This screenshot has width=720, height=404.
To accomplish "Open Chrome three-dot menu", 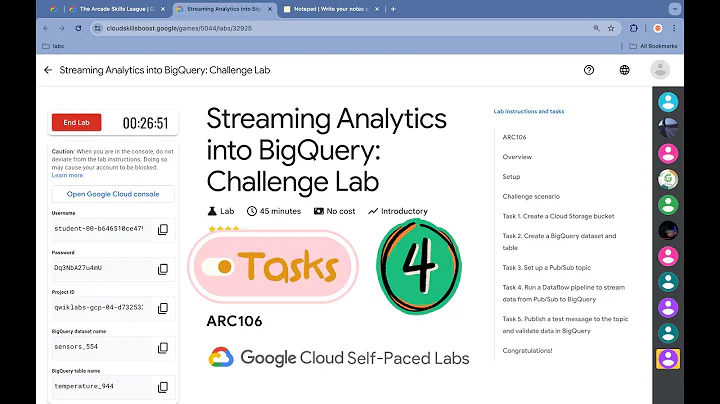I will [x=674, y=28].
